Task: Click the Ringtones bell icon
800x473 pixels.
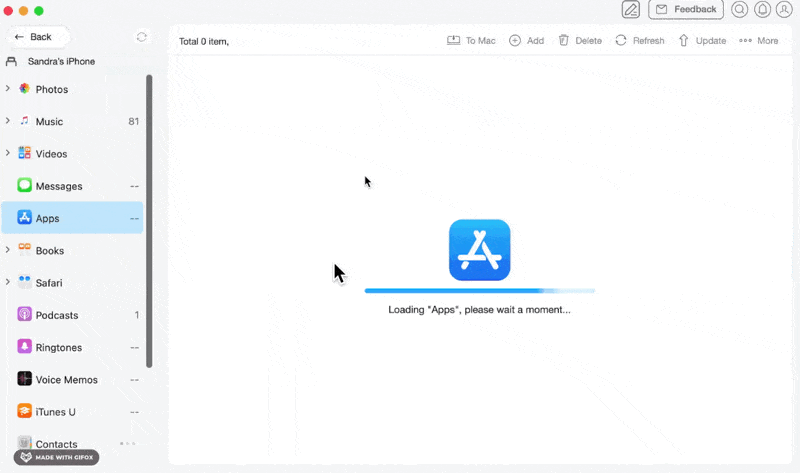Action: (x=24, y=346)
